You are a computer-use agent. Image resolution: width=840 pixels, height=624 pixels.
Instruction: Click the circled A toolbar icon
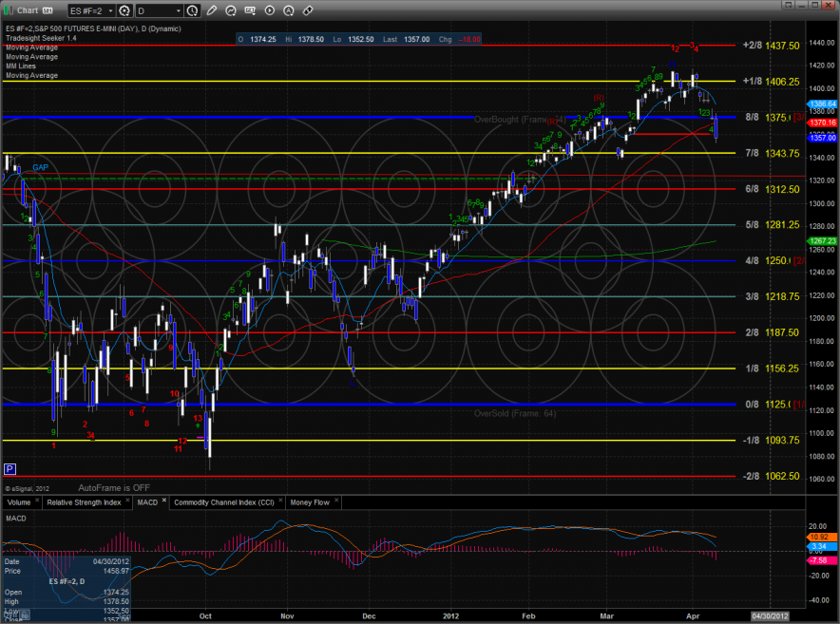pyautogui.click(x=289, y=10)
